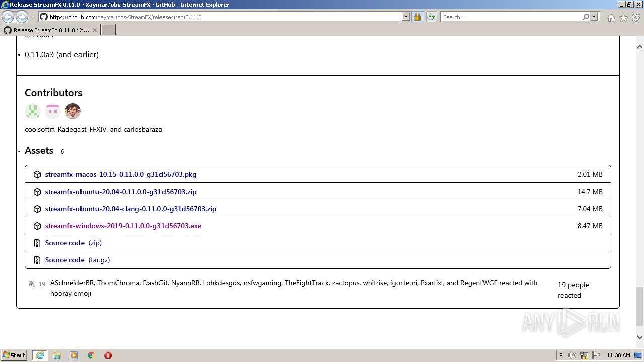Click the 7.04 MB file size

[590, 209]
